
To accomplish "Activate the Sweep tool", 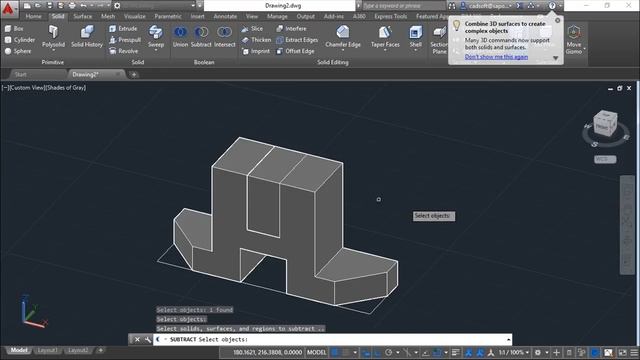I will [x=156, y=36].
